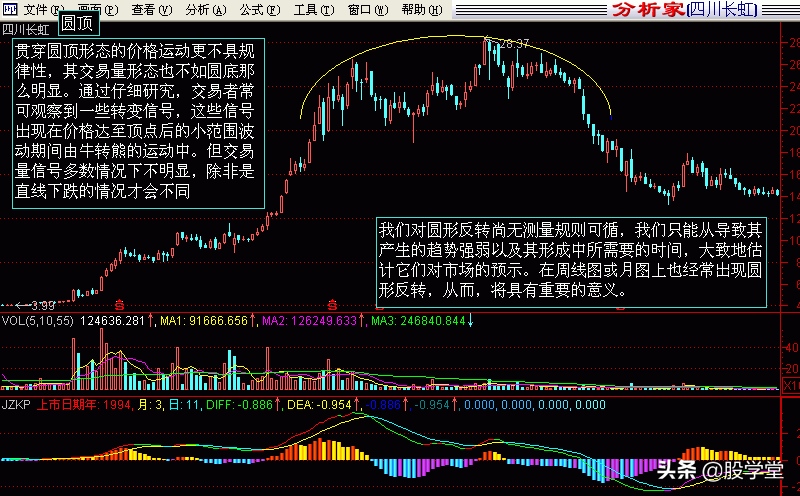
Task: Click the blue -0.886 value
Action: point(383,405)
